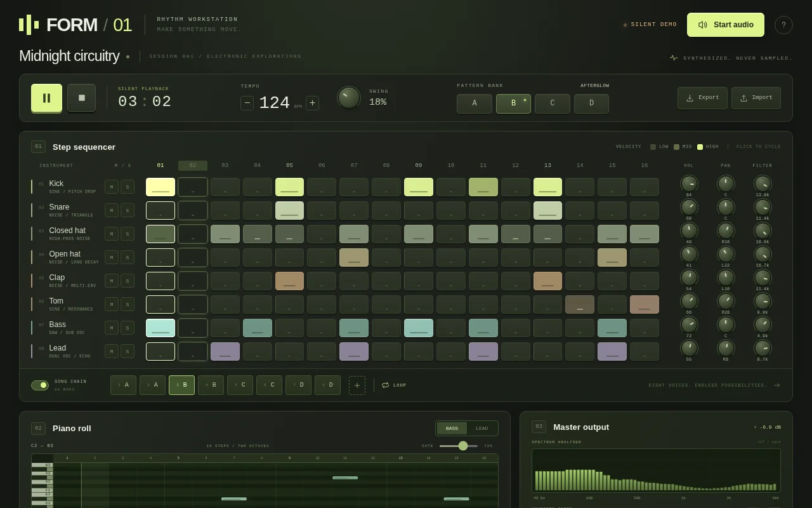
Task: Click the Lead filter knob
Action: (x=763, y=348)
